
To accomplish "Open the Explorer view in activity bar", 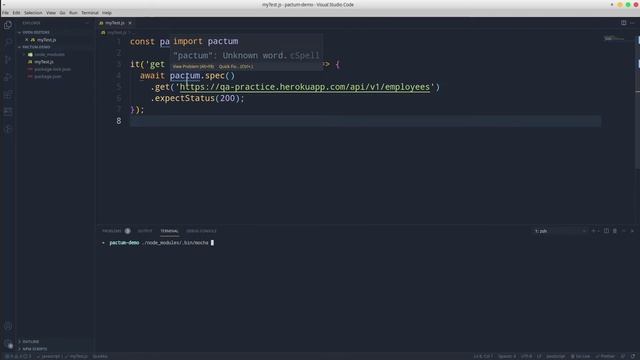I will [8, 25].
